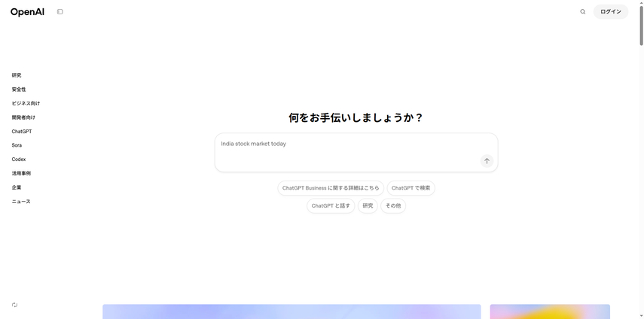Go to ChatGPT in the sidebar

(22, 132)
